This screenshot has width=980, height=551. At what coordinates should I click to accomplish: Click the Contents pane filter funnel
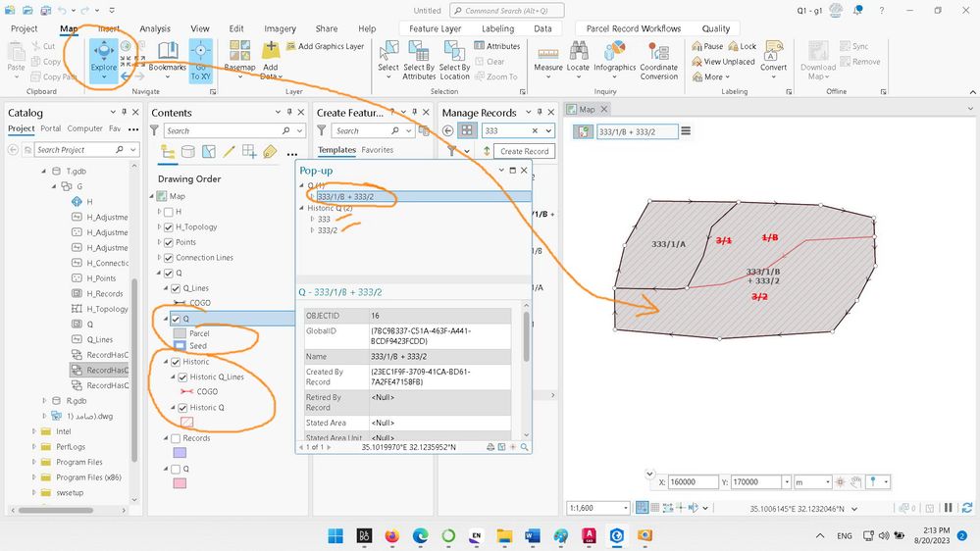tap(154, 130)
